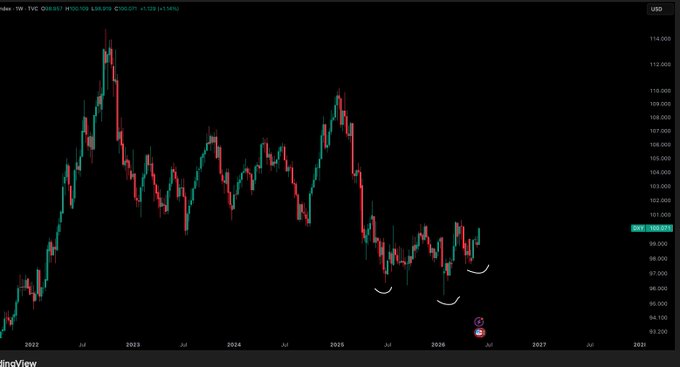
Task: Select the 96.000 price axis label
Action: coord(658,289)
